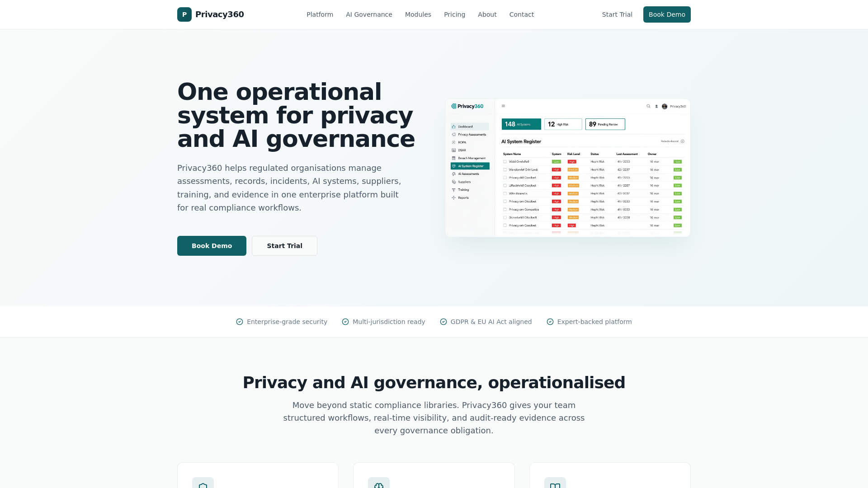The height and width of the screenshot is (488, 868).
Task: Click the System Name column header
Action: 512,154
